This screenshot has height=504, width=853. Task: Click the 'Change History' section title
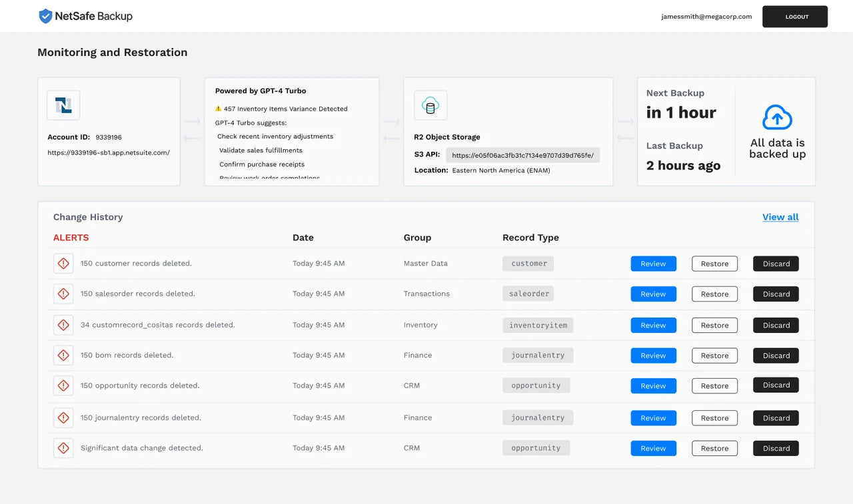click(x=88, y=217)
